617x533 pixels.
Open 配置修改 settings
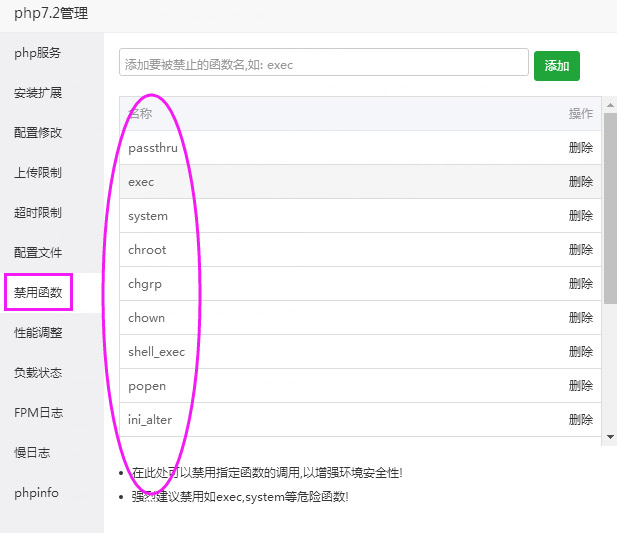tap(38, 133)
